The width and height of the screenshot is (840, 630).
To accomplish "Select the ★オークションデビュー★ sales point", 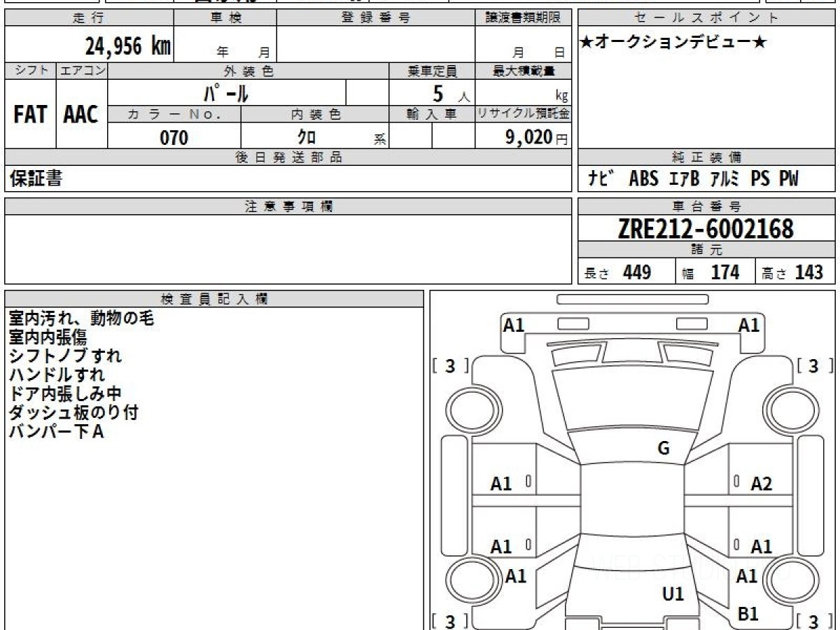I will [673, 43].
